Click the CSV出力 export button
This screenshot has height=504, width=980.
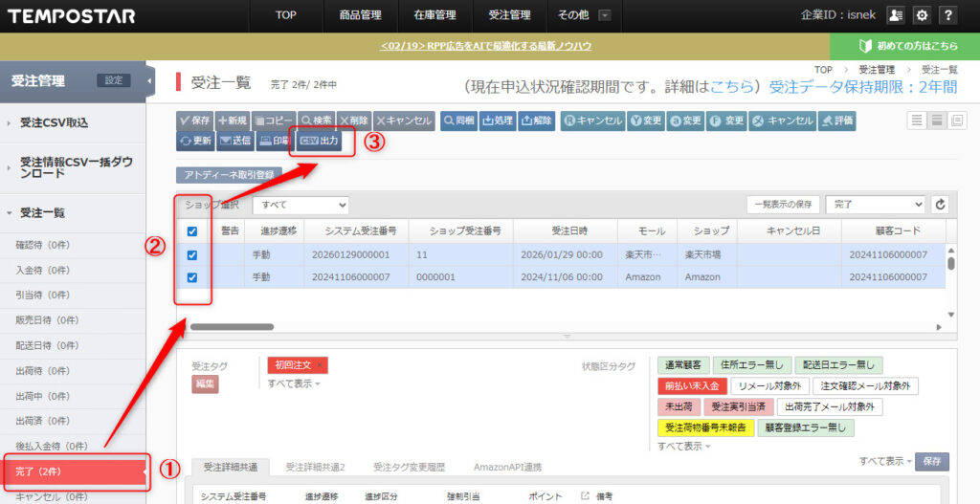[x=321, y=141]
